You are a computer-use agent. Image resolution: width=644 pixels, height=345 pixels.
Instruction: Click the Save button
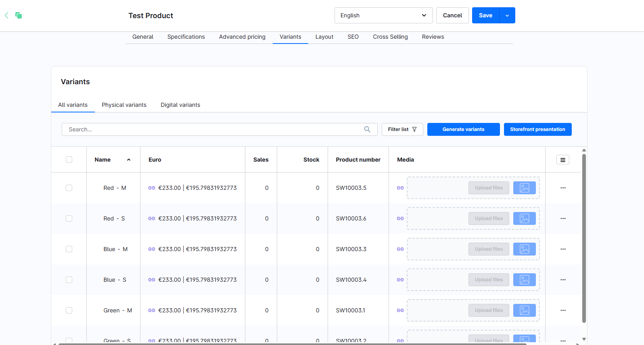pos(485,15)
